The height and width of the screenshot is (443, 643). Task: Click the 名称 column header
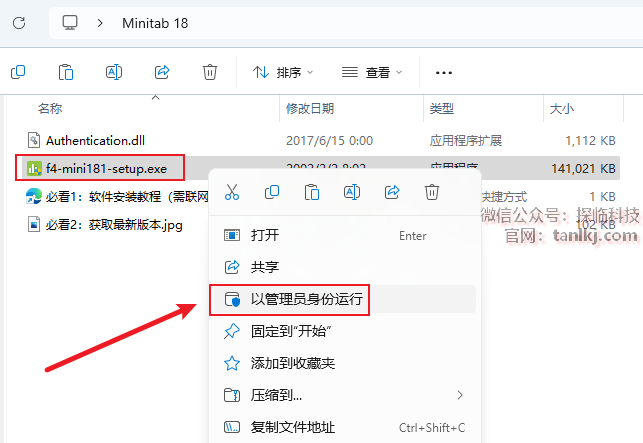(x=50, y=109)
